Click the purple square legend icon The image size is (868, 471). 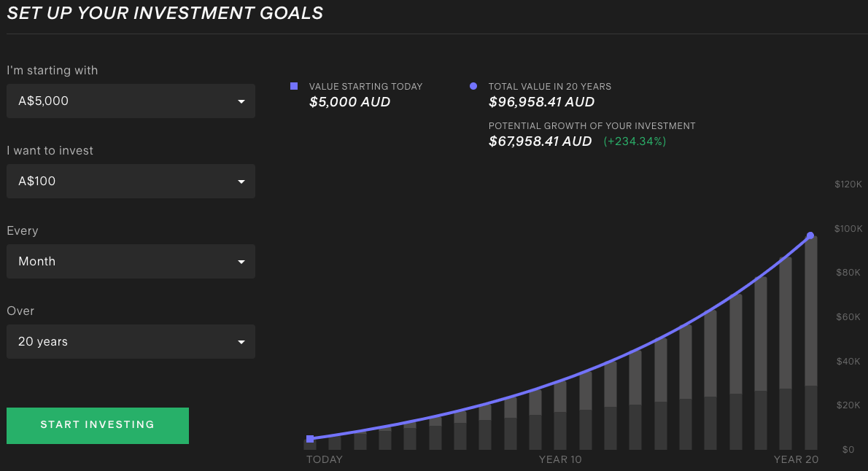tap(294, 86)
